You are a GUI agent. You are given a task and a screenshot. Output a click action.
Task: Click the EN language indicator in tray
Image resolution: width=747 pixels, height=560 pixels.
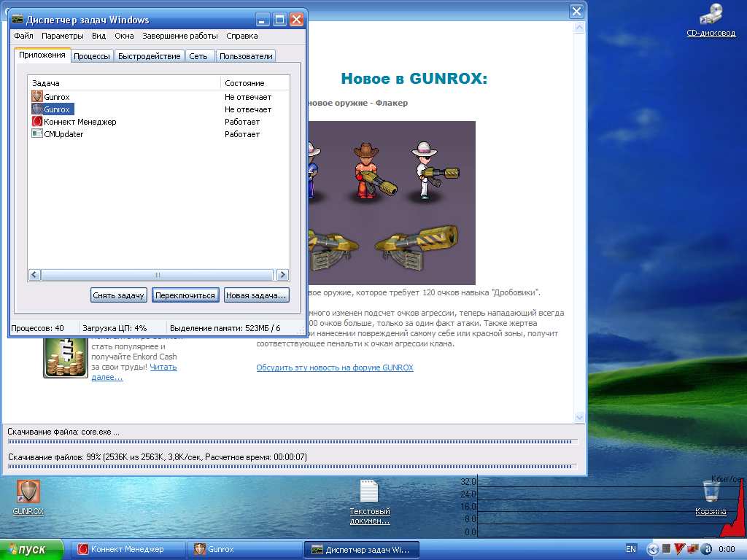coord(631,549)
